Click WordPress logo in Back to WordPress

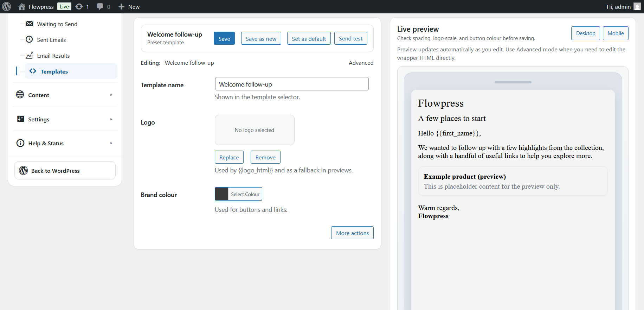24,170
